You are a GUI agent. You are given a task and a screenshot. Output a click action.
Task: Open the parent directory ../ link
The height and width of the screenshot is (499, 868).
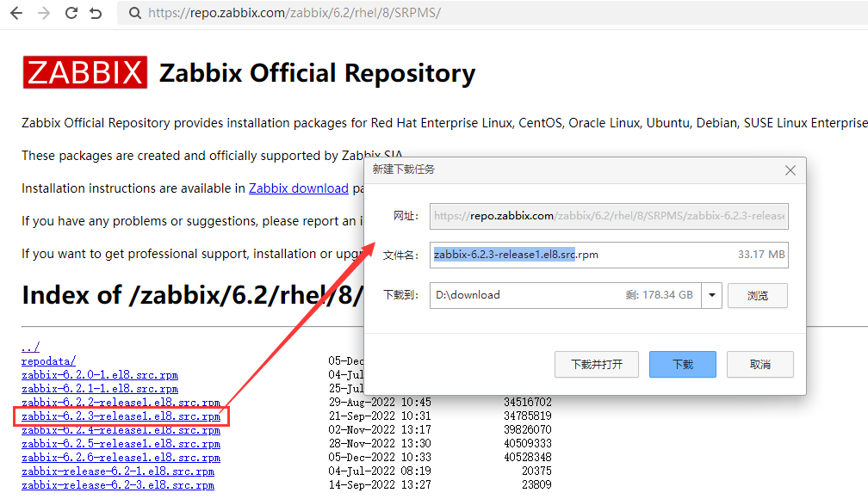(29, 347)
